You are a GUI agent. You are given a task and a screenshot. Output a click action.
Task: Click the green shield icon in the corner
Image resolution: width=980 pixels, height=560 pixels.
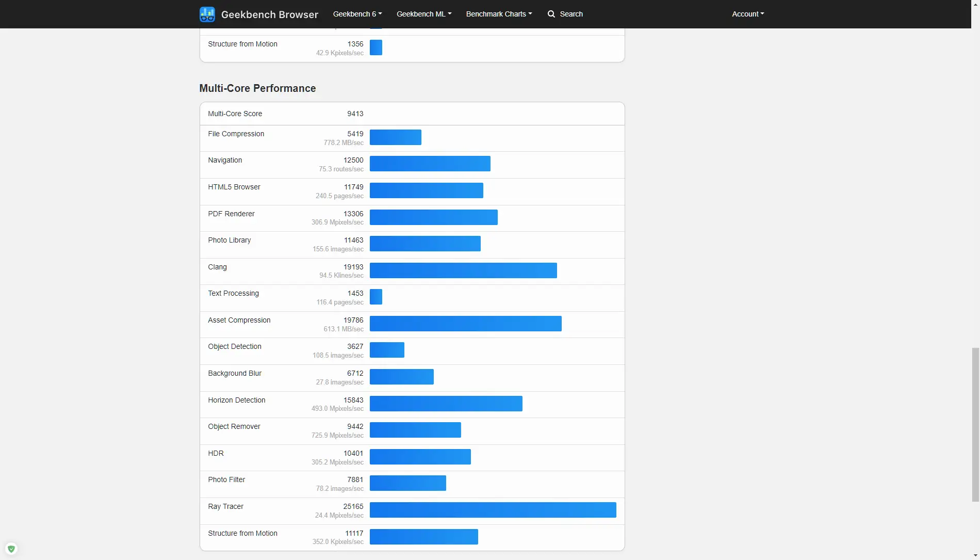click(11, 549)
